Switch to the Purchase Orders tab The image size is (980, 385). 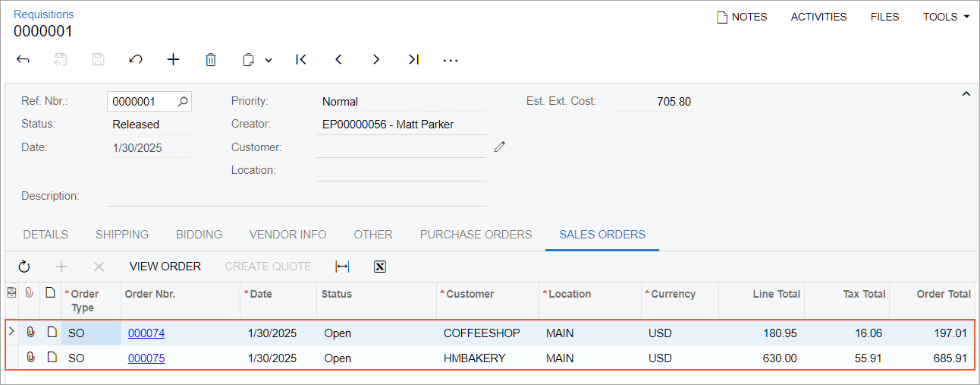pyautogui.click(x=476, y=235)
